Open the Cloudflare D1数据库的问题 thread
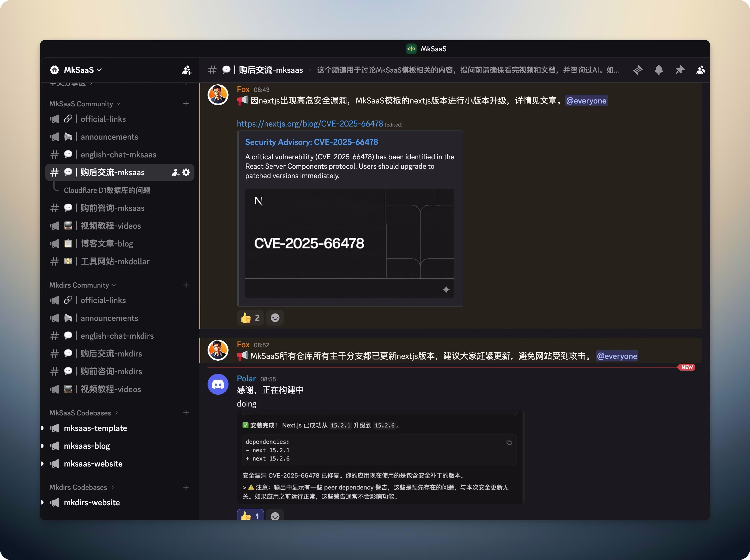The image size is (750, 560). tap(107, 190)
